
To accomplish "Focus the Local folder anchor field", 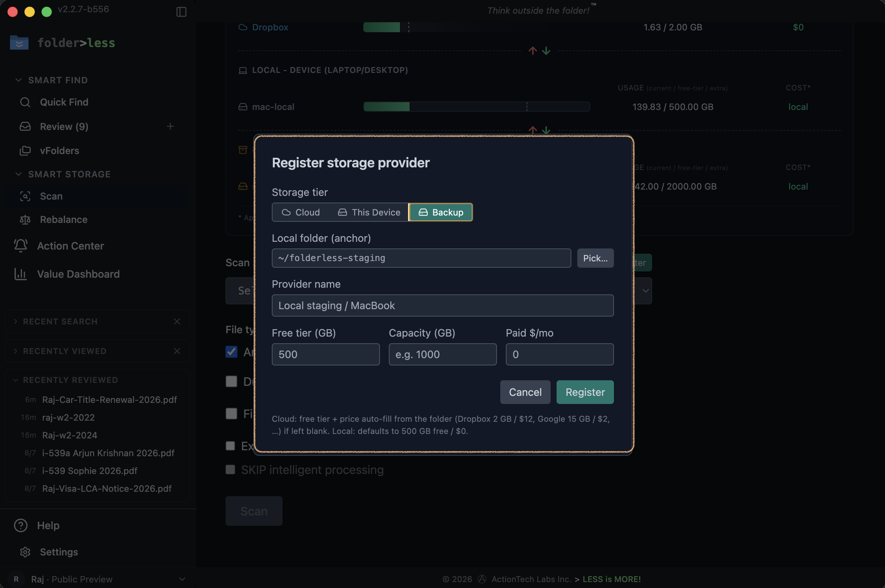I will pyautogui.click(x=421, y=258).
